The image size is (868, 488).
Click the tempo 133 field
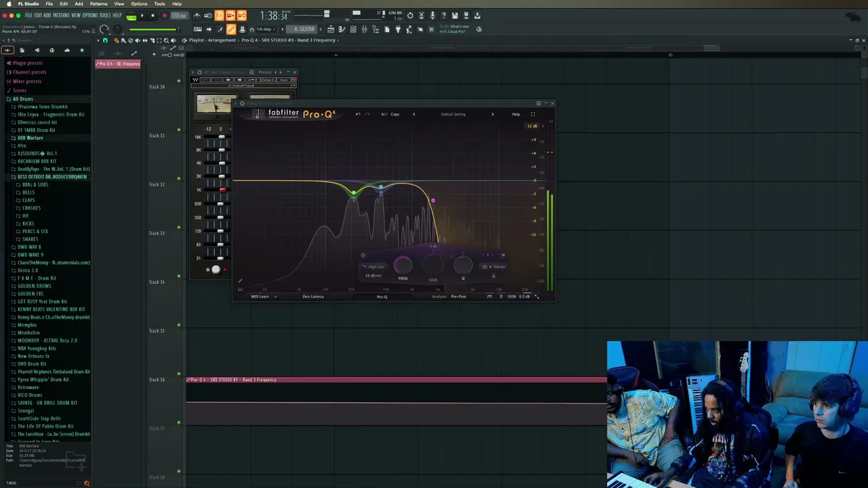click(x=178, y=16)
